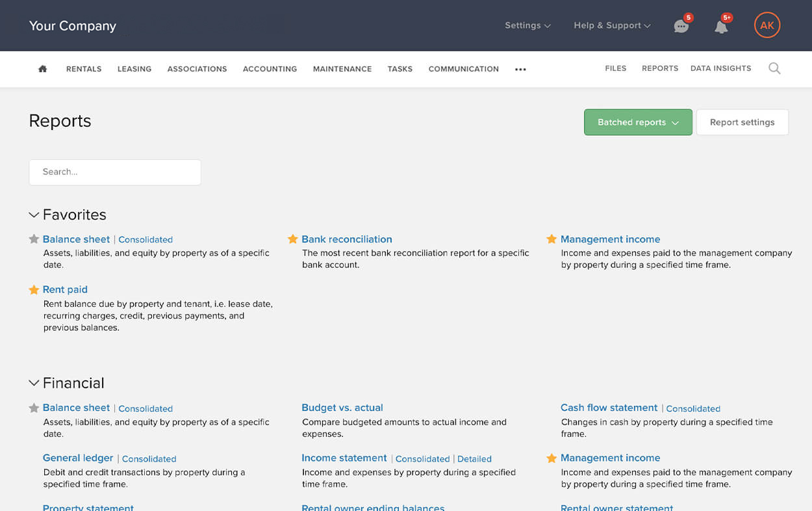The height and width of the screenshot is (511, 812).
Task: Open the Budget vs. actual report
Action: tap(342, 408)
